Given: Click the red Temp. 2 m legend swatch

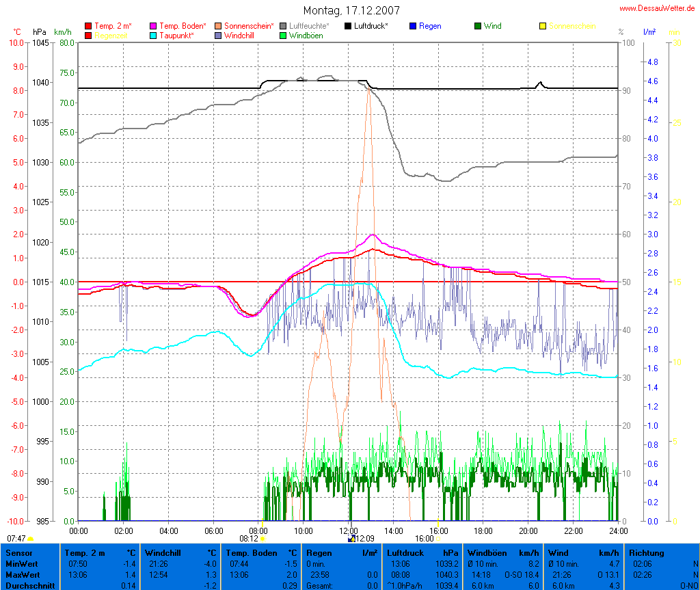Looking at the screenshot, I should point(89,26).
